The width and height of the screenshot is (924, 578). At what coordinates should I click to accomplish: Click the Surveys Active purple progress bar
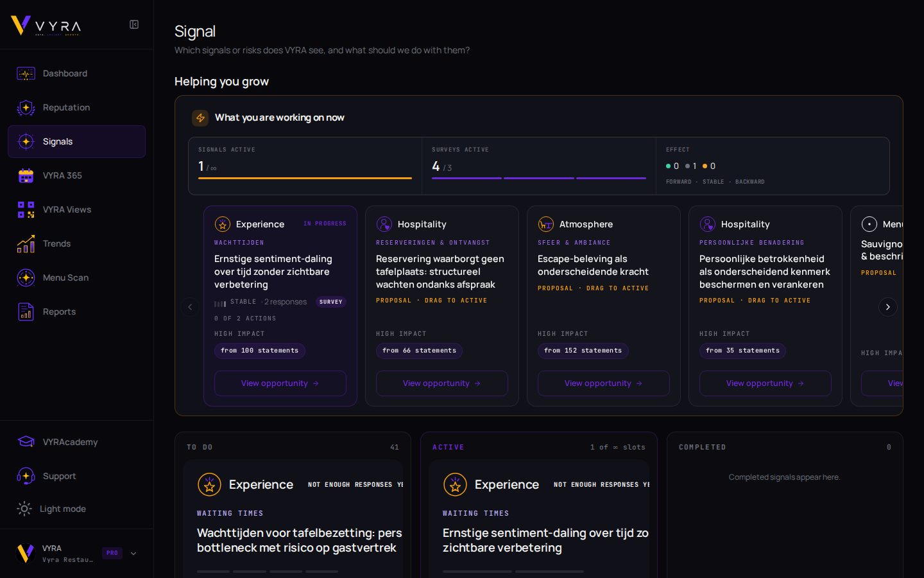[x=539, y=178]
